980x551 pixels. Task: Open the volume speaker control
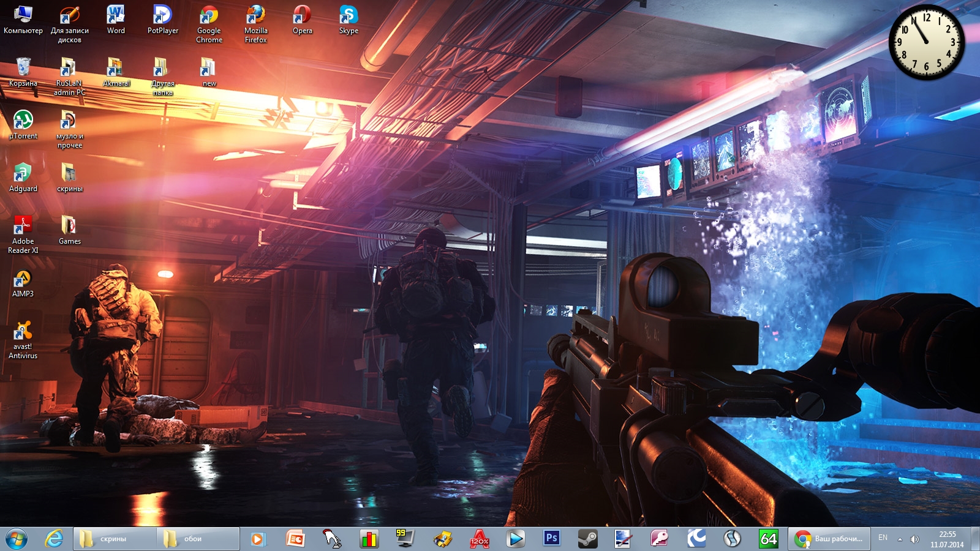(914, 539)
